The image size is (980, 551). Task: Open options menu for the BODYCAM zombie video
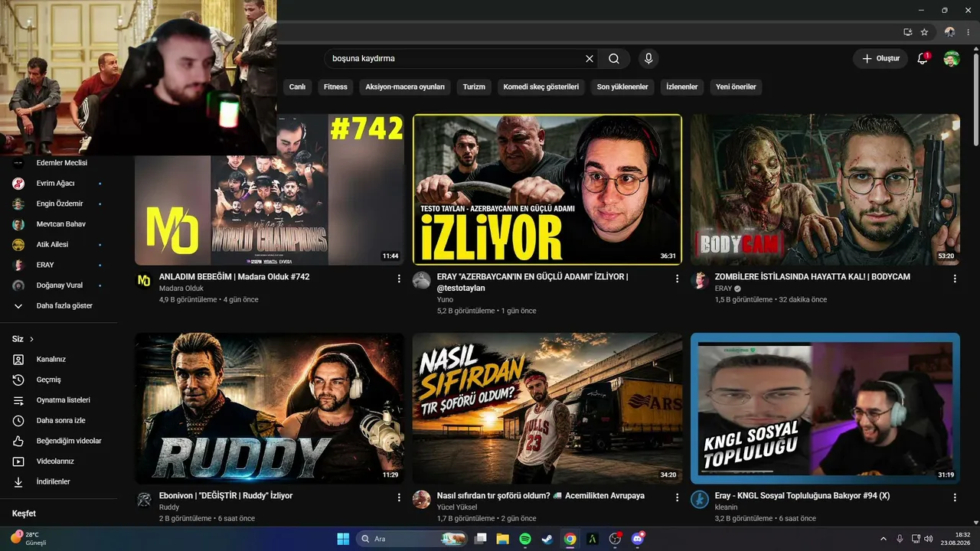955,279
